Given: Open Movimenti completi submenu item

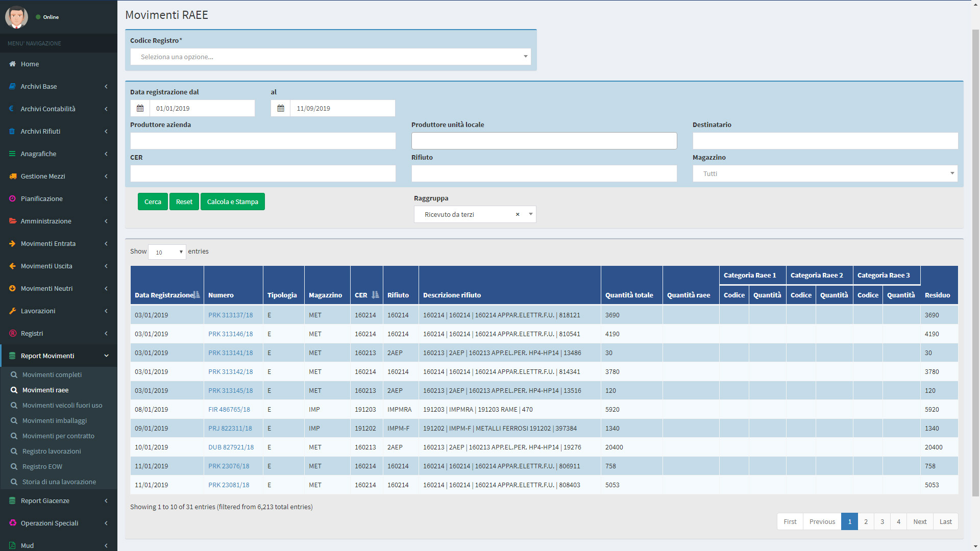Looking at the screenshot, I should point(52,374).
